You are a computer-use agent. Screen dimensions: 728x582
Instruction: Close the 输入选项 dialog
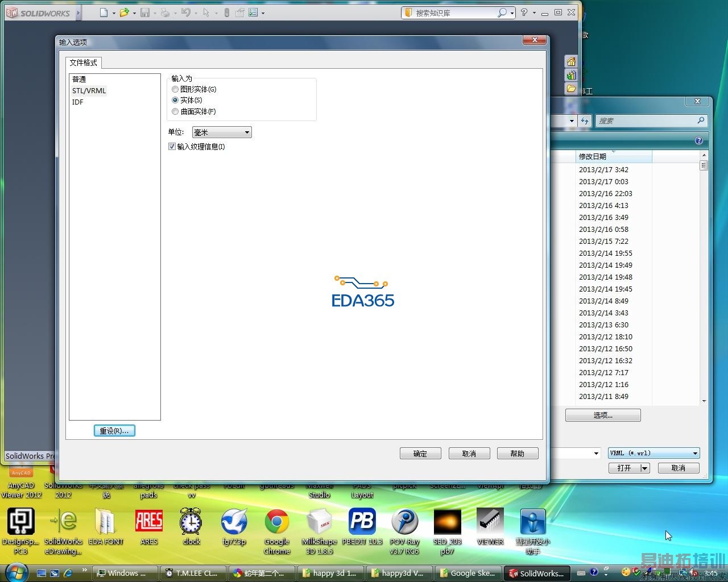[535, 40]
